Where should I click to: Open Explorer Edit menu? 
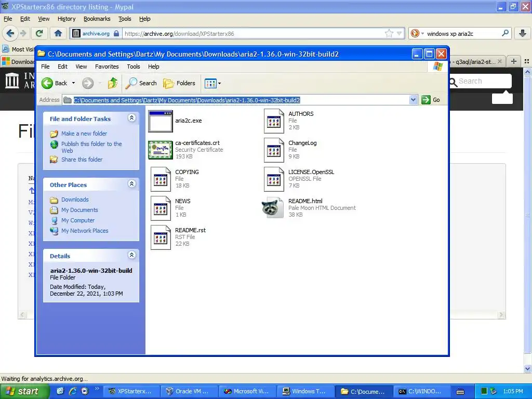tap(62, 67)
